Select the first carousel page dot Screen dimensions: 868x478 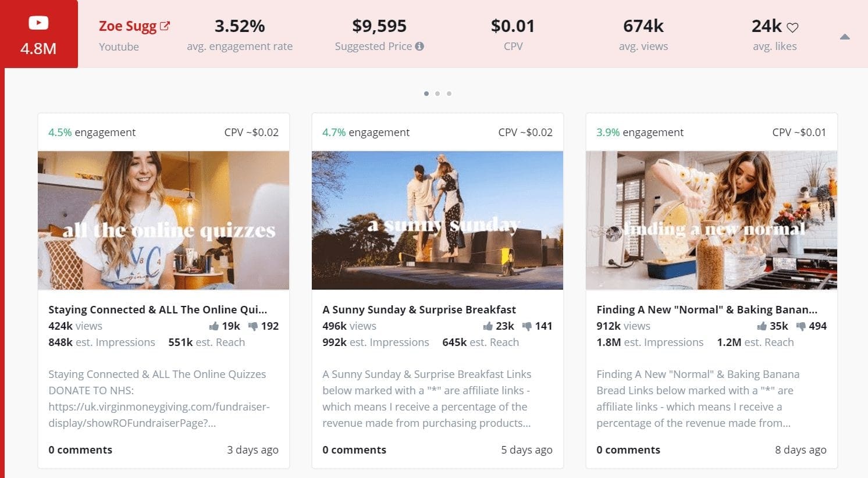pyautogui.click(x=426, y=94)
